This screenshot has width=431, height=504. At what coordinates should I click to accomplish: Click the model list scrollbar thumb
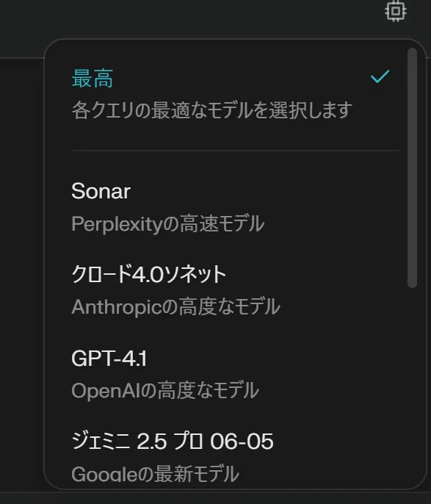click(x=412, y=168)
